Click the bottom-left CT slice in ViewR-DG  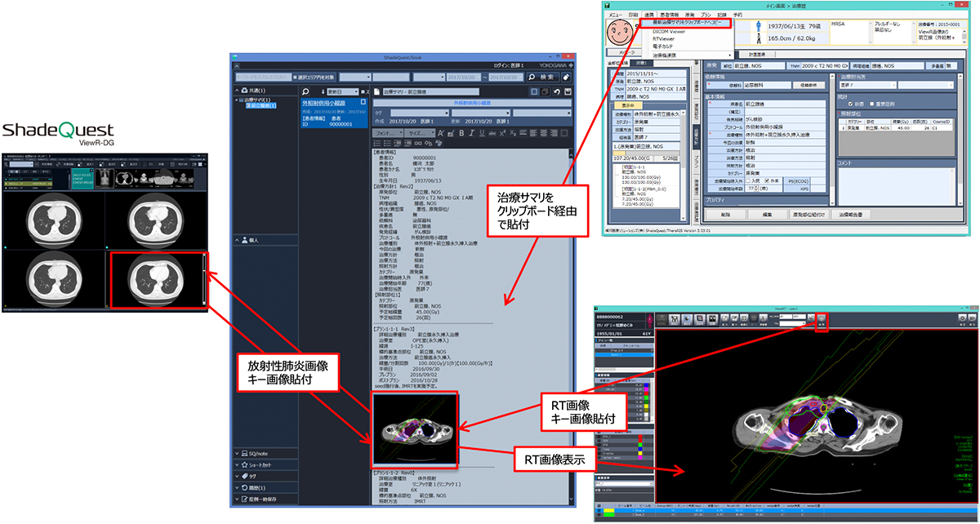tap(54, 280)
